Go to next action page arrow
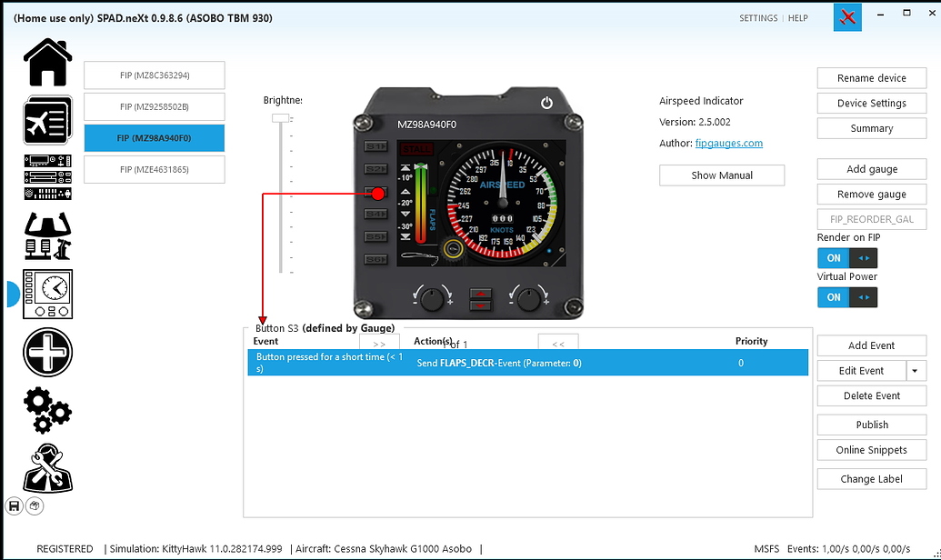The height and width of the screenshot is (560, 941). pyautogui.click(x=379, y=345)
